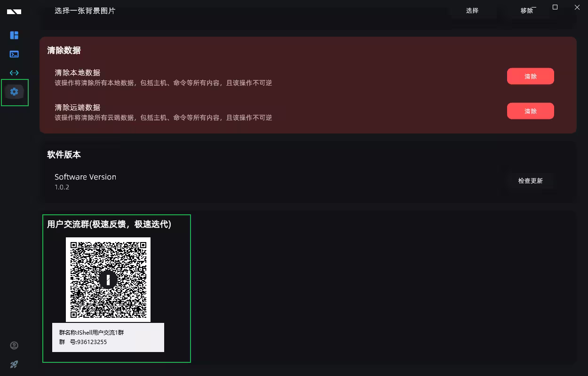The height and width of the screenshot is (376, 588).
Task: Click 选择 button for background image
Action: coord(472,10)
